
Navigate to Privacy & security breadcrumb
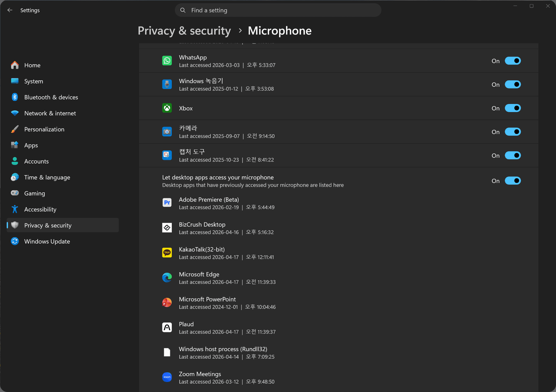[184, 31]
